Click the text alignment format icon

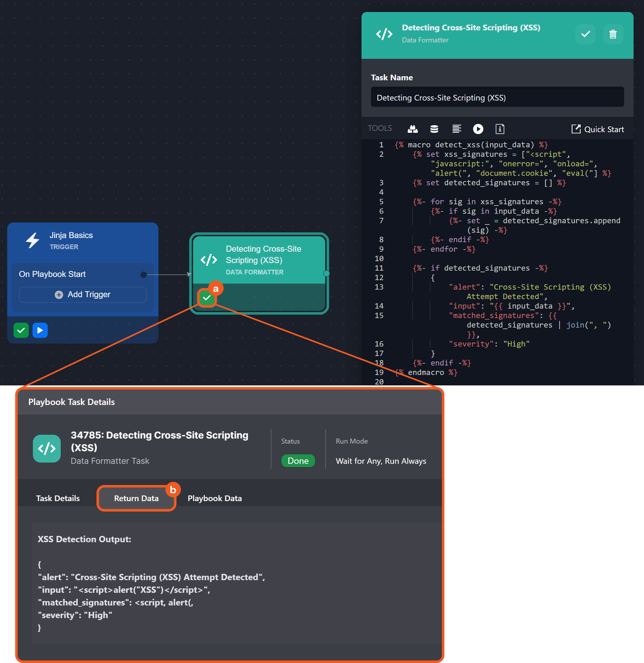pyautogui.click(x=456, y=129)
